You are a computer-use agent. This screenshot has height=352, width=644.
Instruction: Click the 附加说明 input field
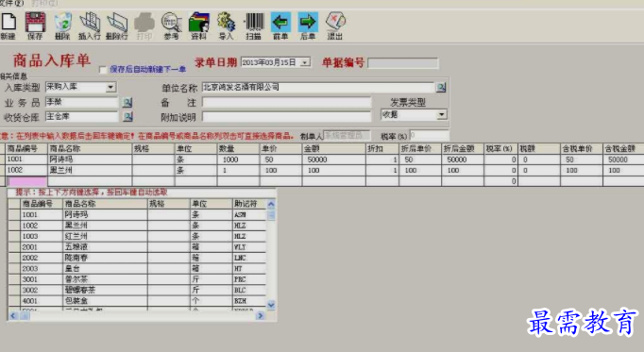click(x=287, y=117)
